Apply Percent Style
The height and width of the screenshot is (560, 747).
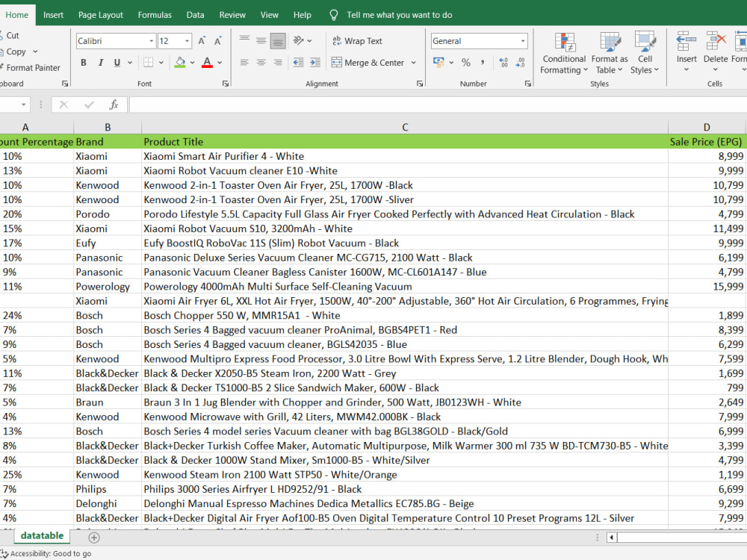(x=466, y=63)
